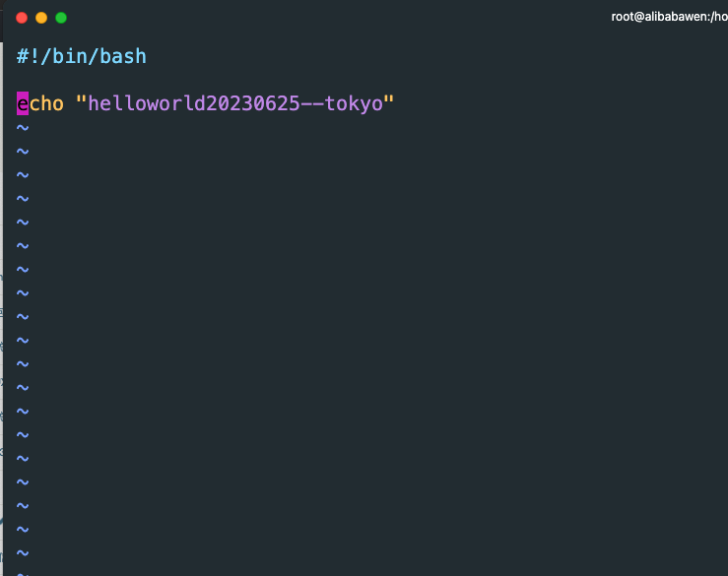This screenshot has width=728, height=576.
Task: Click the red close window button
Action: (22, 18)
